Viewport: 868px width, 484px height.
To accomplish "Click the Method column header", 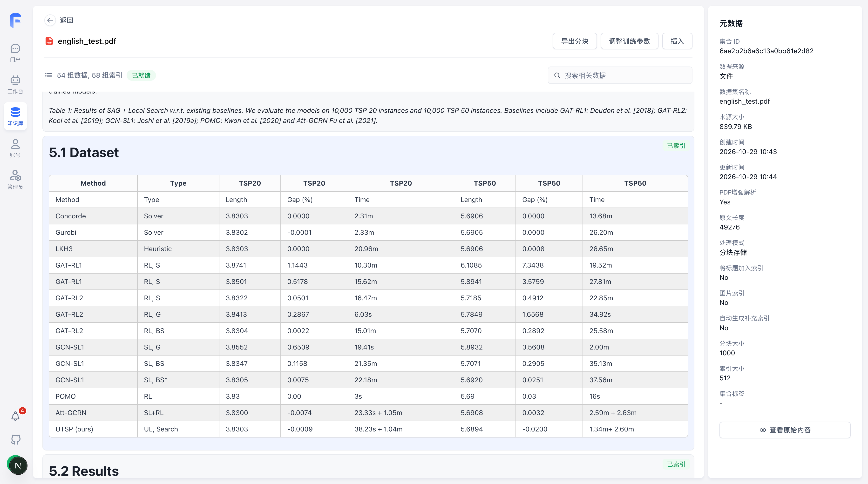I will [x=93, y=183].
